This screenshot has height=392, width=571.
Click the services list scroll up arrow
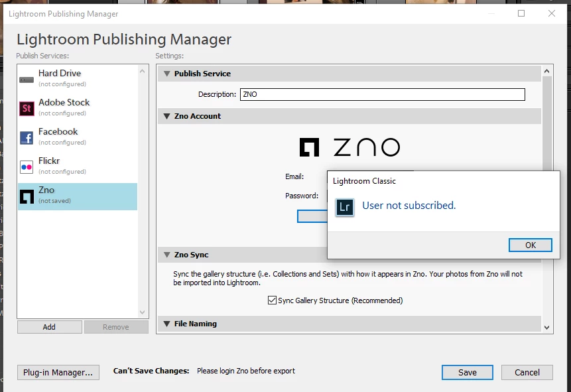click(x=143, y=71)
